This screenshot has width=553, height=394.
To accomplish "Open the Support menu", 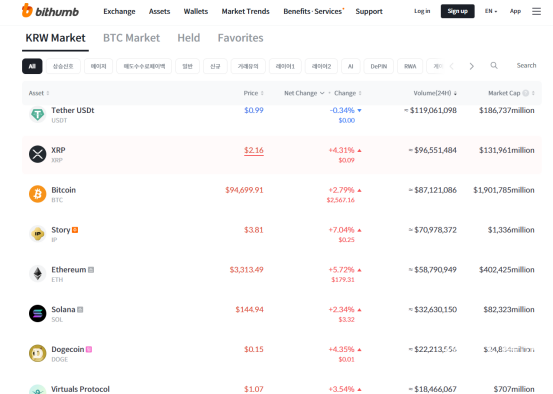I will tap(369, 11).
